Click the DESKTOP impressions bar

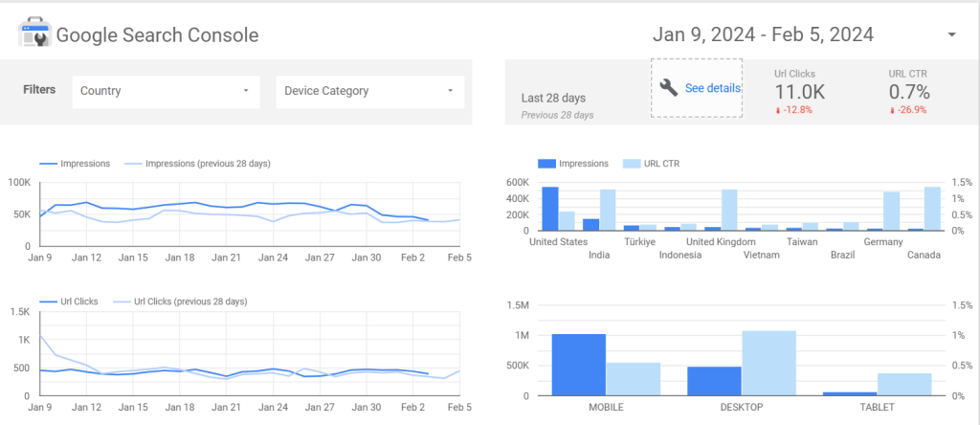[714, 381]
